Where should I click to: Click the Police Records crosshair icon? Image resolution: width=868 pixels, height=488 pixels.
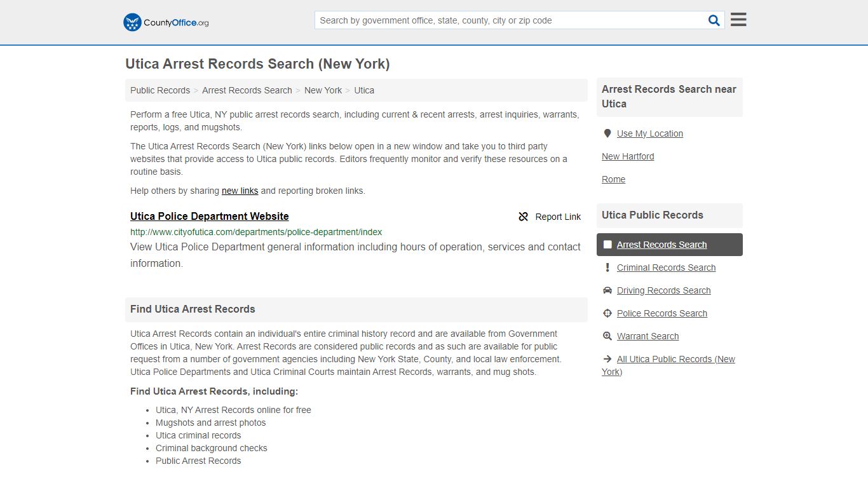pos(607,313)
